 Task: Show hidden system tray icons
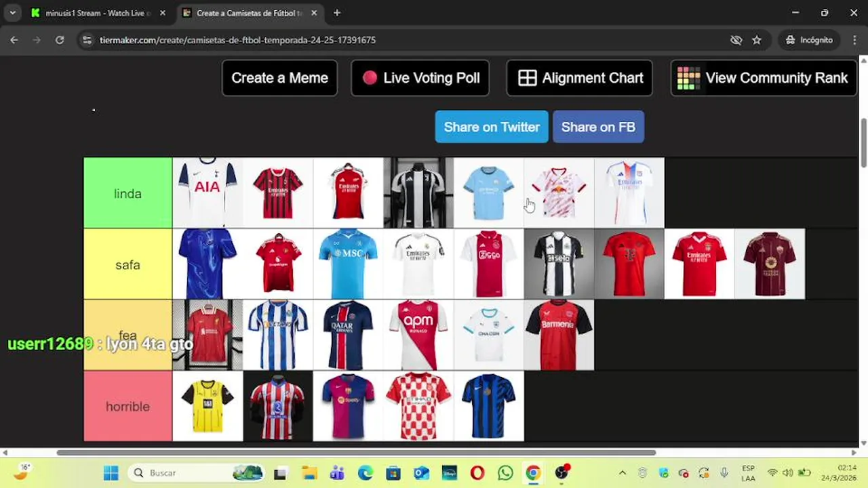[623, 473]
